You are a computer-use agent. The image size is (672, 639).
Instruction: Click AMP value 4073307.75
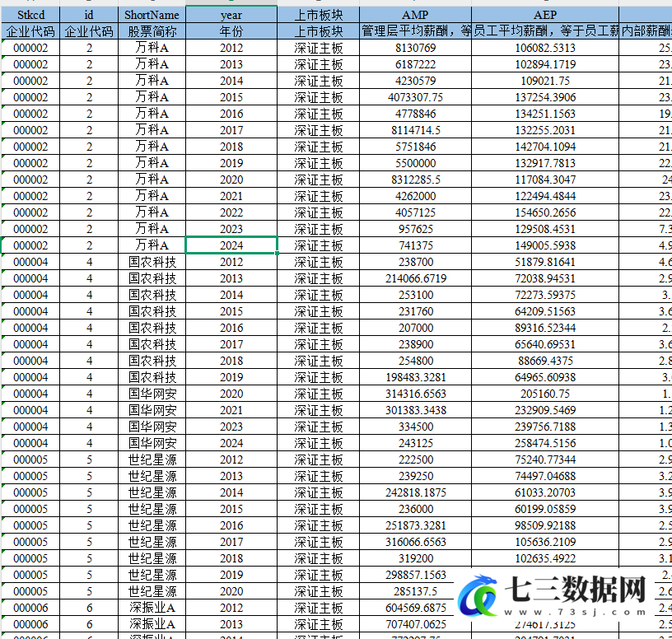pyautogui.click(x=415, y=97)
